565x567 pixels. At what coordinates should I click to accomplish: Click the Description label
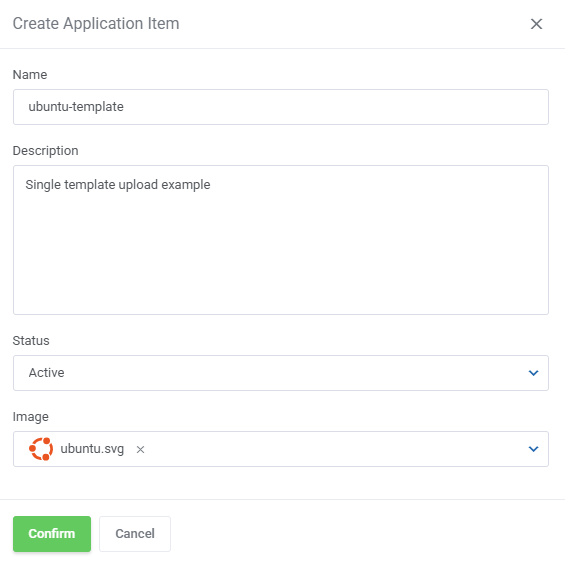[x=46, y=150]
